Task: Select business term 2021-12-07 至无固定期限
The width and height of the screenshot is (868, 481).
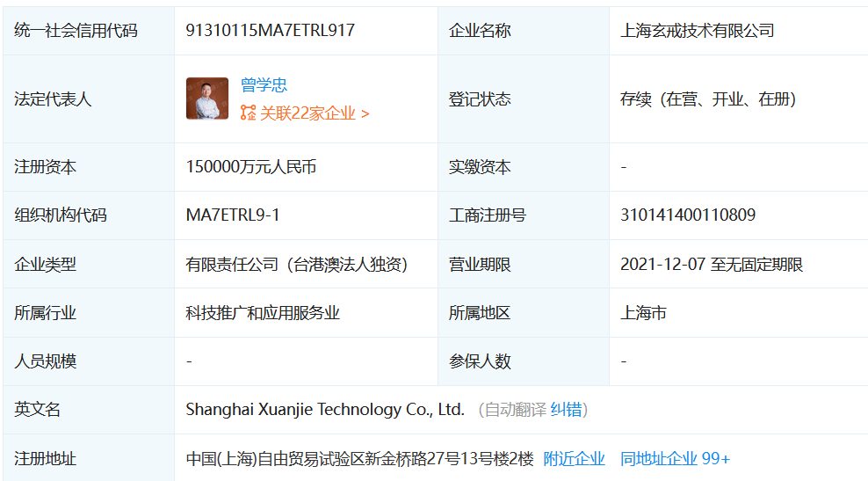Action: (x=712, y=265)
